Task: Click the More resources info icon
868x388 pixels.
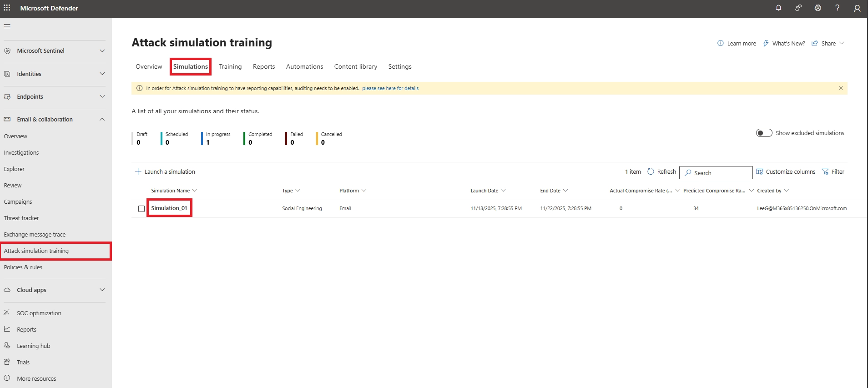Action: click(x=7, y=378)
